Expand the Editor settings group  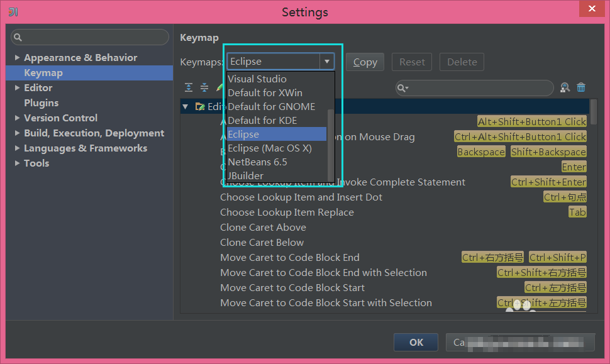coord(17,88)
